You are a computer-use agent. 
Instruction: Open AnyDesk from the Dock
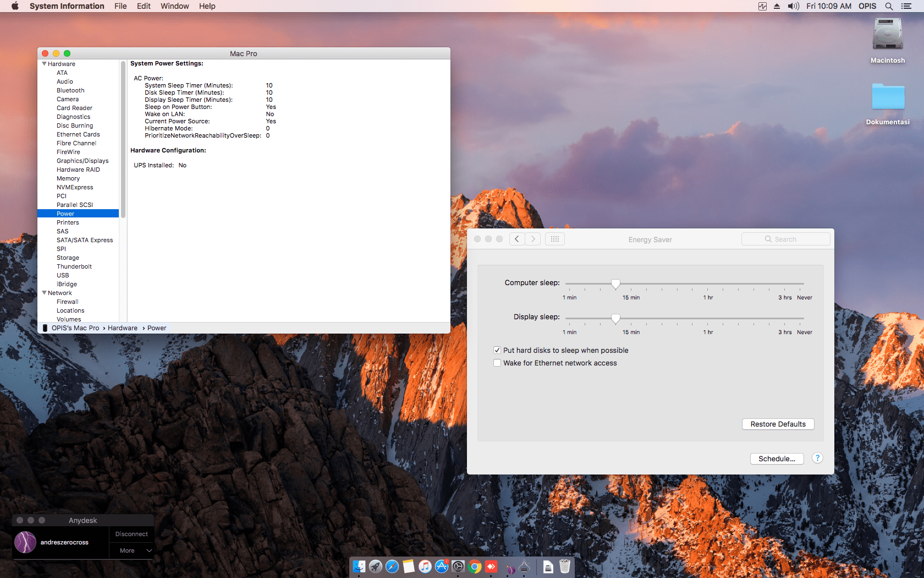tap(491, 566)
